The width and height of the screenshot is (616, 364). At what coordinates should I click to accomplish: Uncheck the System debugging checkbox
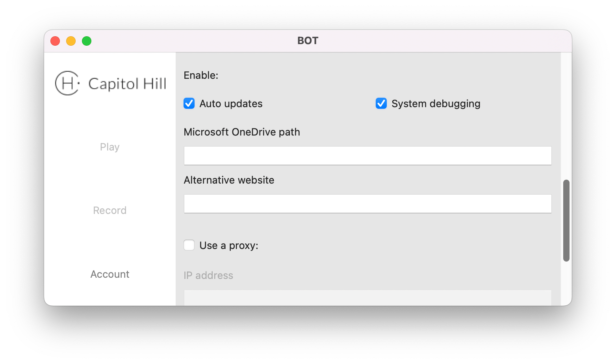[381, 104]
